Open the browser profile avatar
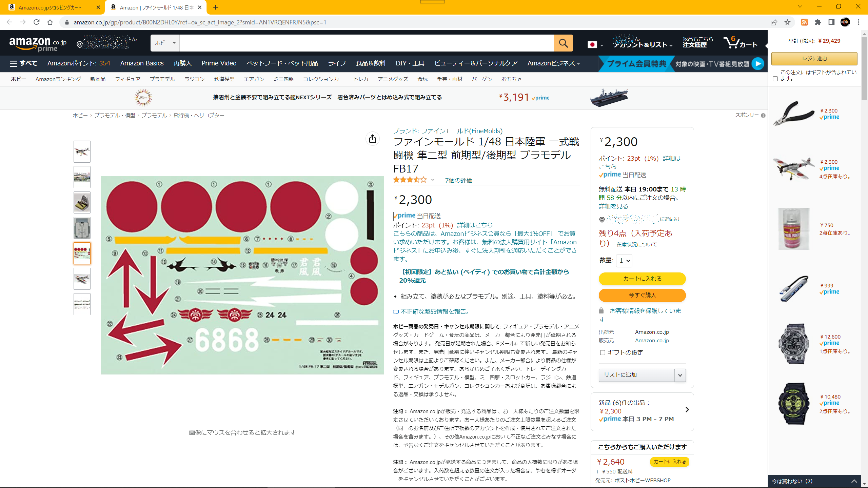The width and height of the screenshot is (868, 488). pos(845,22)
